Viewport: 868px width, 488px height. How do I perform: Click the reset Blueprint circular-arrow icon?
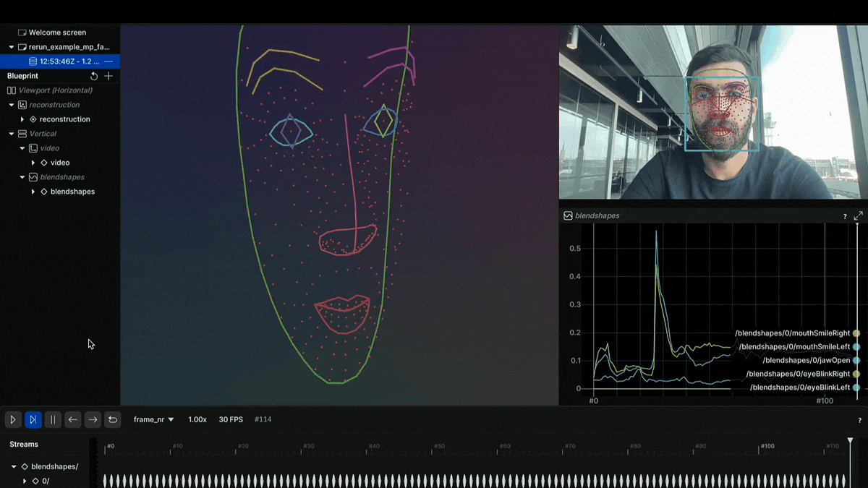click(93, 75)
